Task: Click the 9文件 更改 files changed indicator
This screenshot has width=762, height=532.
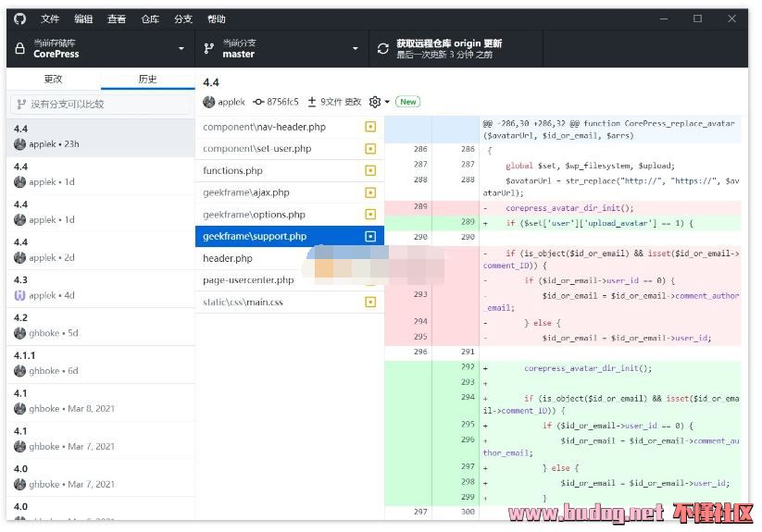Action: click(335, 102)
